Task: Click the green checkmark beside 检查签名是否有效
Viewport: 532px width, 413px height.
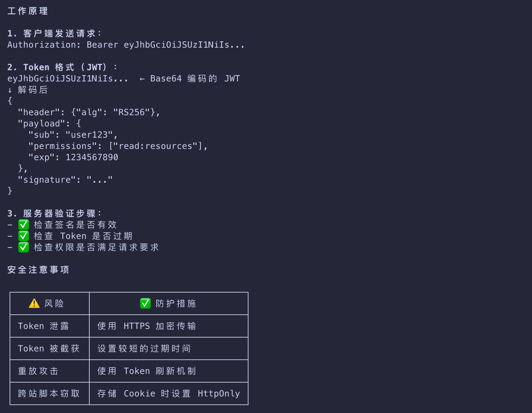Action: 23,225
